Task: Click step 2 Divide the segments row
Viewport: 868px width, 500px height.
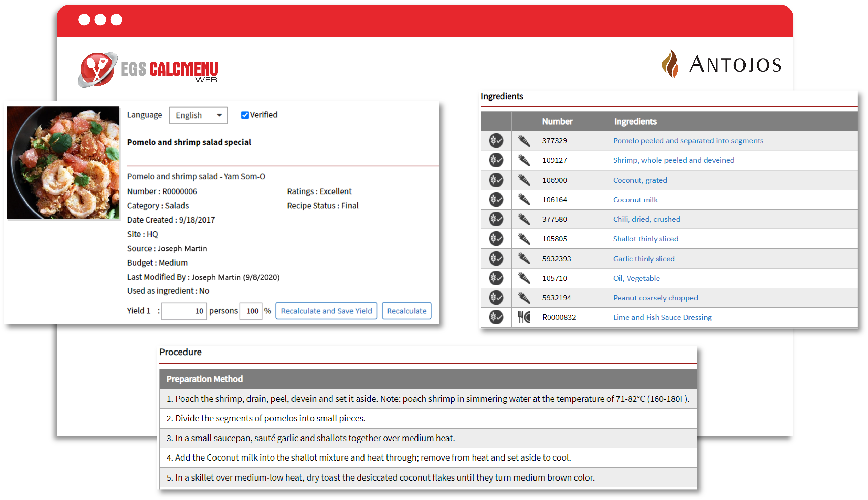Action: pos(428,418)
